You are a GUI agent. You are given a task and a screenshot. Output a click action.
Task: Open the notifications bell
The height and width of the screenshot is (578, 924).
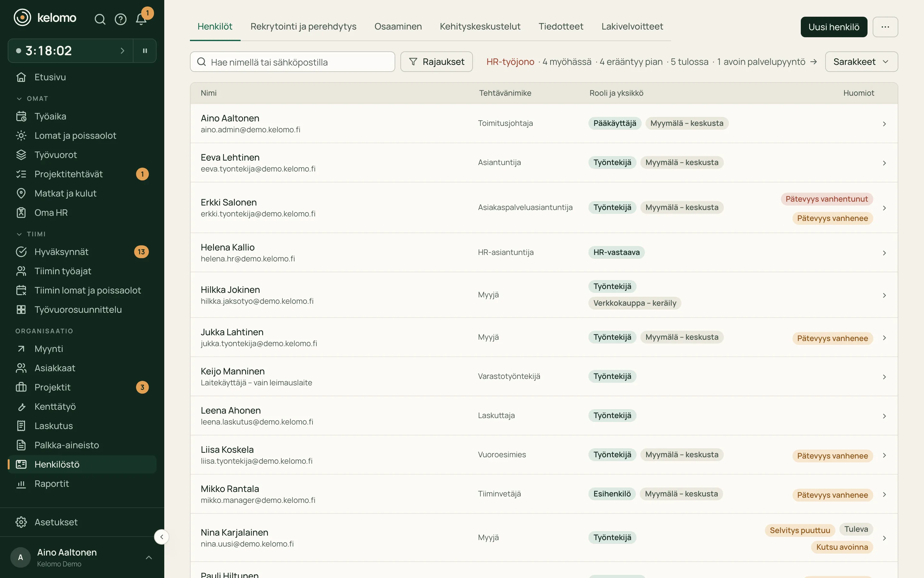141,19
